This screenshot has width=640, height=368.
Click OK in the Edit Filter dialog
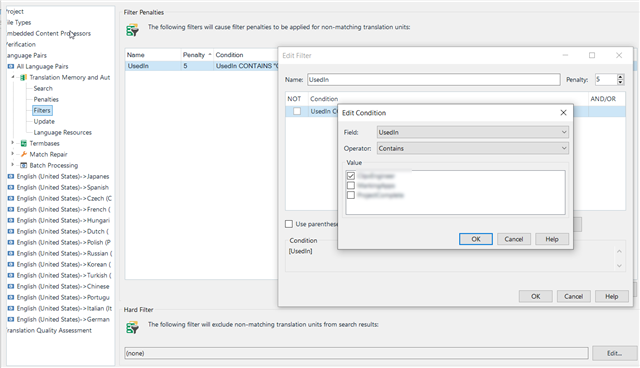(x=536, y=296)
